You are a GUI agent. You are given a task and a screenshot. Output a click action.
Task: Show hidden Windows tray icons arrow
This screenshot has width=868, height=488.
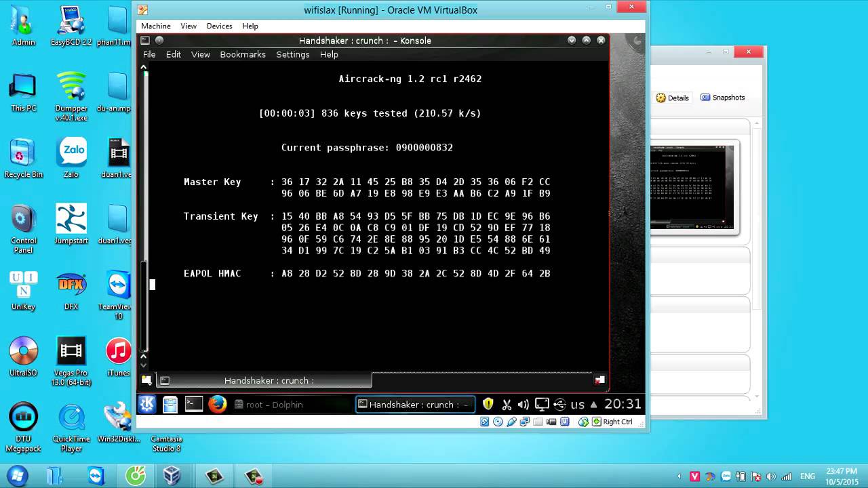679,476
